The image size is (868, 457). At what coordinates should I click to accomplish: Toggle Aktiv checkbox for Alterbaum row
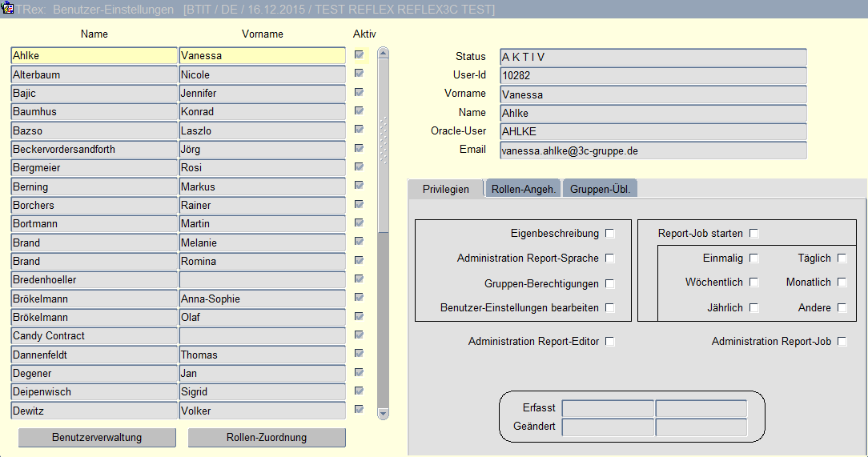coord(359,73)
